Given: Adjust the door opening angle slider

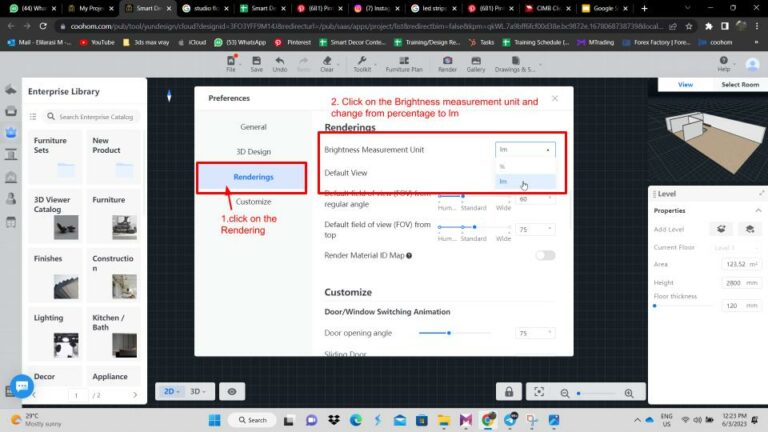Looking at the screenshot, I should (x=449, y=333).
